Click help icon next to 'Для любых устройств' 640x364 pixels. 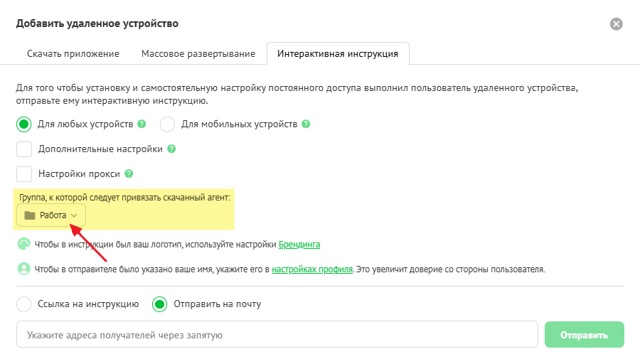coord(142,124)
